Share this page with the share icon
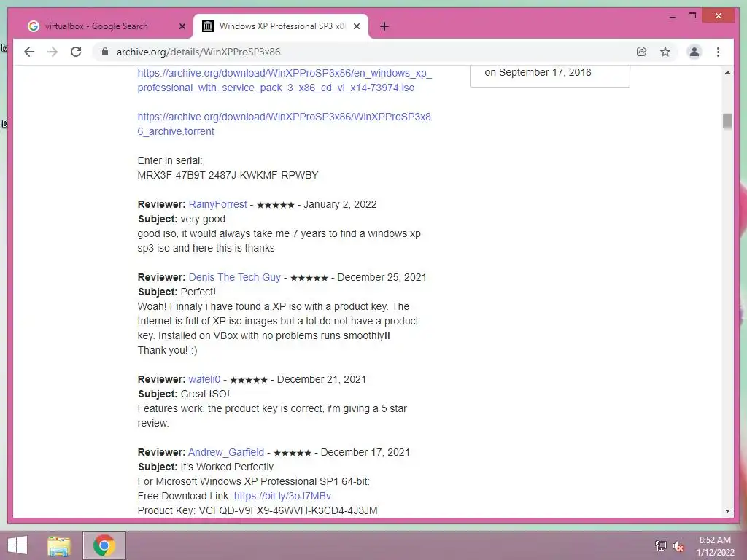The height and width of the screenshot is (560, 747). (x=642, y=52)
